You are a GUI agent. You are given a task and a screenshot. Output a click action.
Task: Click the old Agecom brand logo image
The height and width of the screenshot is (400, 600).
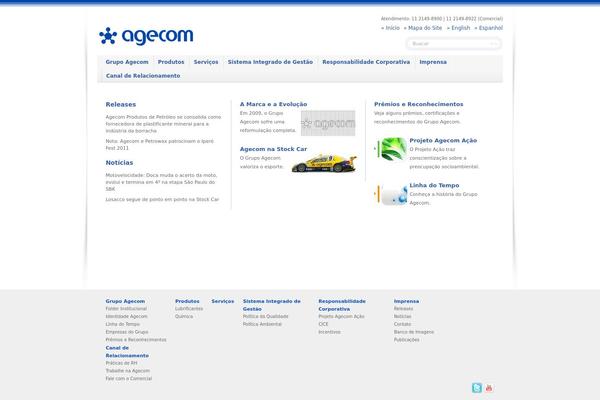click(x=327, y=124)
